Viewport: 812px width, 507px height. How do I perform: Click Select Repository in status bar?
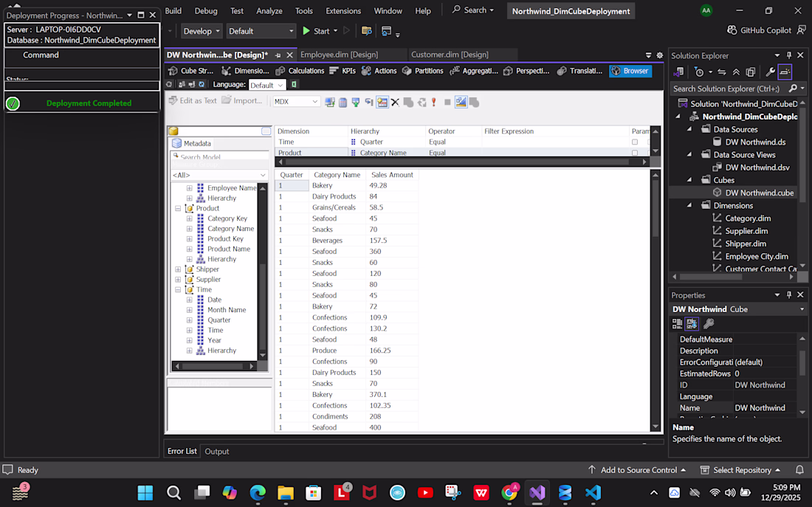click(x=740, y=469)
